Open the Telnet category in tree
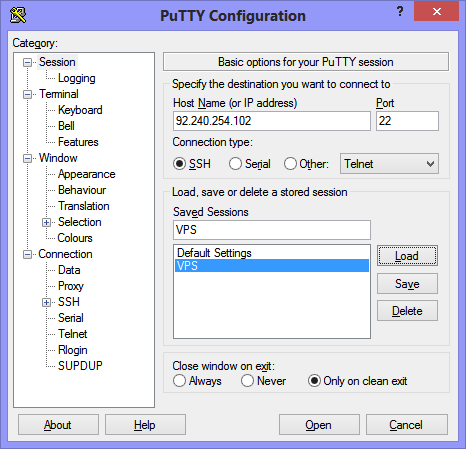 (x=73, y=334)
